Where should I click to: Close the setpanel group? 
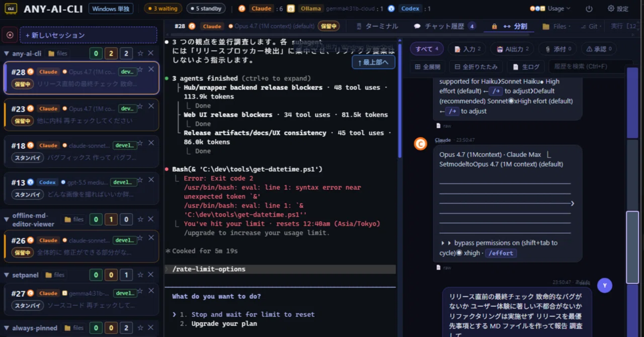pyautogui.click(x=151, y=275)
